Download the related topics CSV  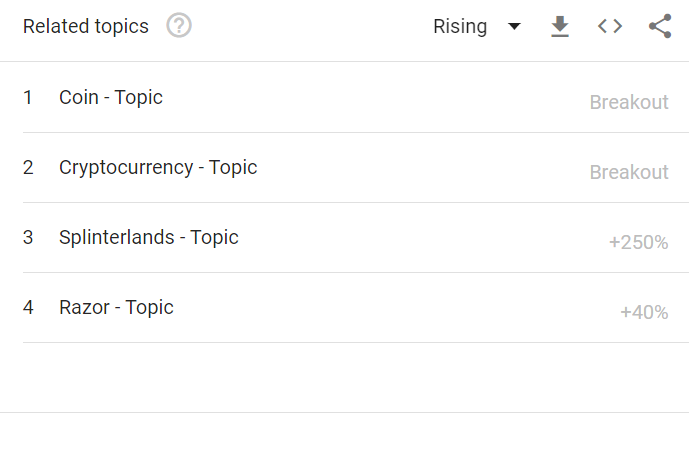560,26
